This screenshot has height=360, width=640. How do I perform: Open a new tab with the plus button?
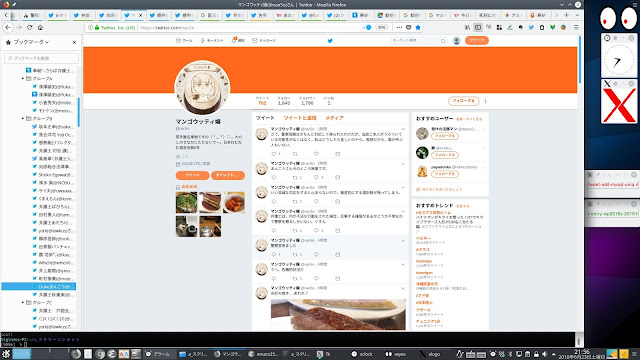[566, 15]
